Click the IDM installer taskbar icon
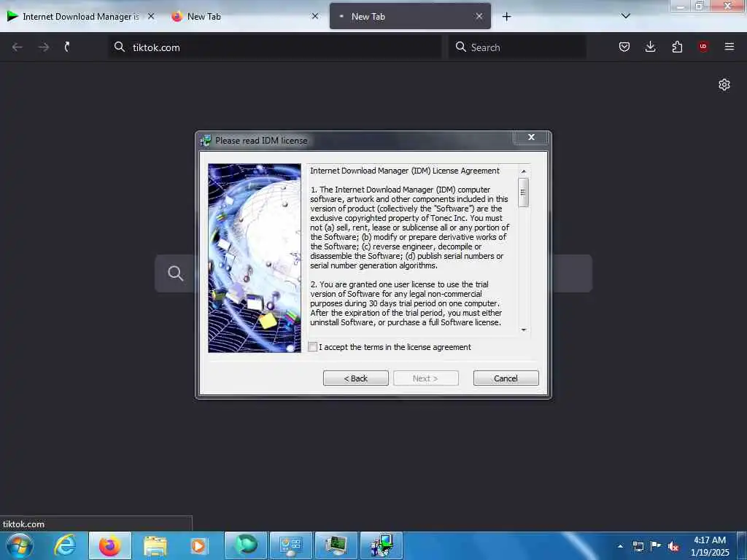The width and height of the screenshot is (747, 560). click(381, 545)
